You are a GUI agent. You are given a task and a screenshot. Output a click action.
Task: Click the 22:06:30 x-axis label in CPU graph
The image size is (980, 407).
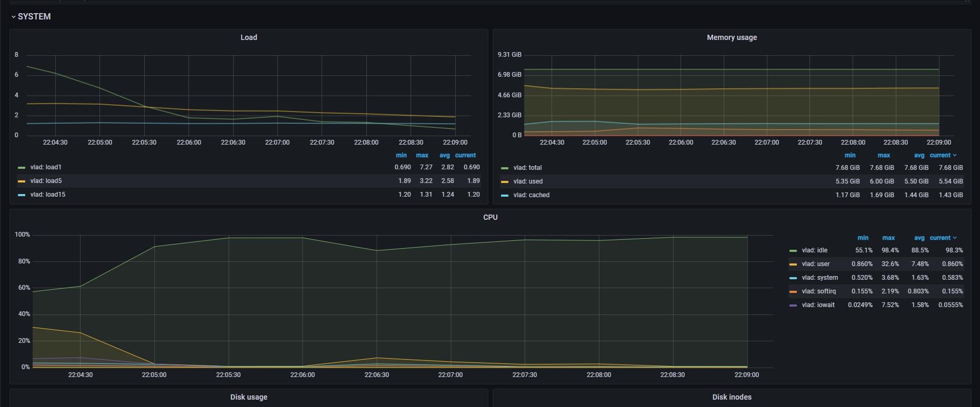[x=377, y=375]
